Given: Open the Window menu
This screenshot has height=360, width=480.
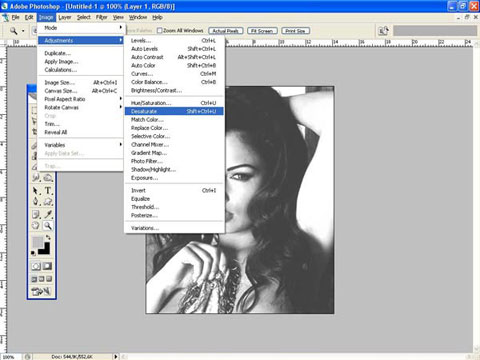Looking at the screenshot, I should click(x=138, y=17).
